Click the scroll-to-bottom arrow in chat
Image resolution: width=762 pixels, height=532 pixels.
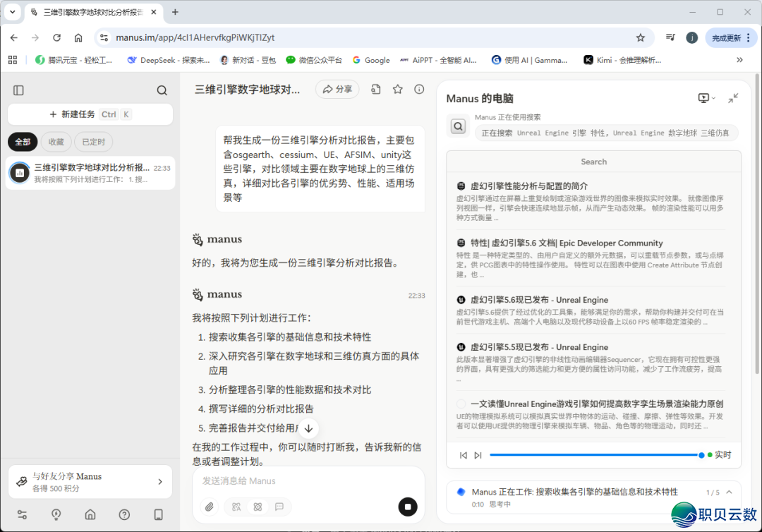point(308,428)
